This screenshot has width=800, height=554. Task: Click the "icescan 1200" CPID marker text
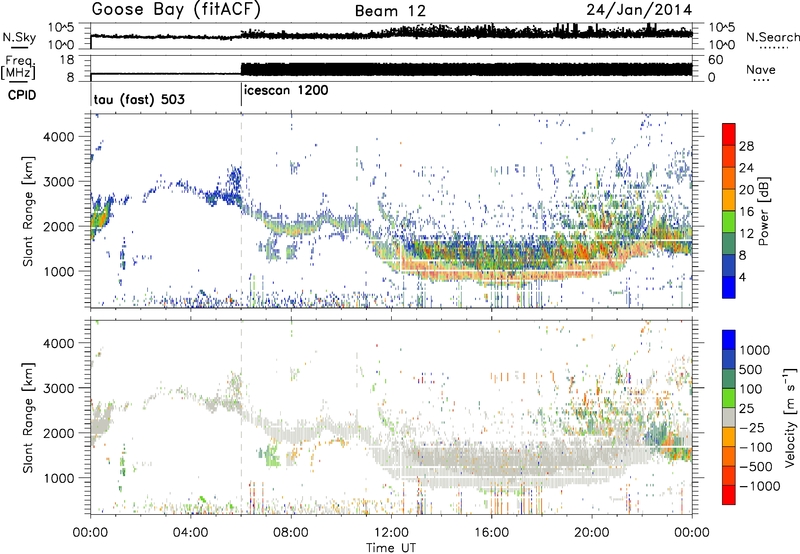286,91
